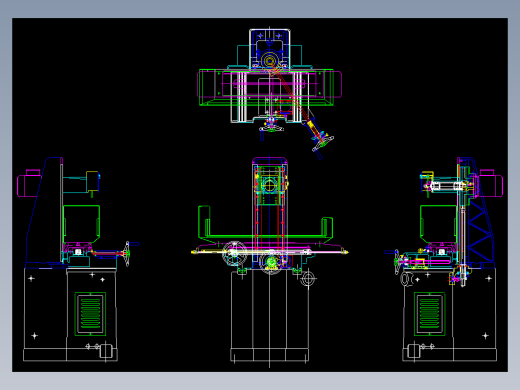520x390 pixels.
Task: Click the green louvered vent in right view
Action: pyautogui.click(x=429, y=314)
